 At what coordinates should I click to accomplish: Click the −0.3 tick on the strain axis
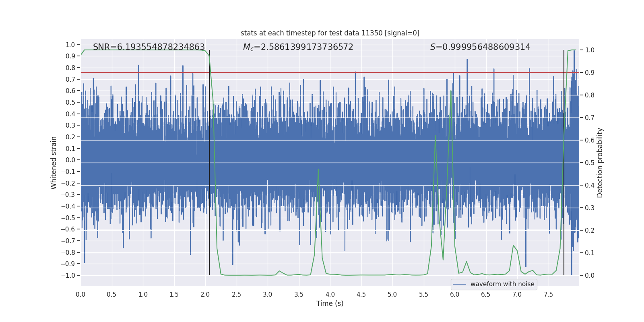coord(68,195)
